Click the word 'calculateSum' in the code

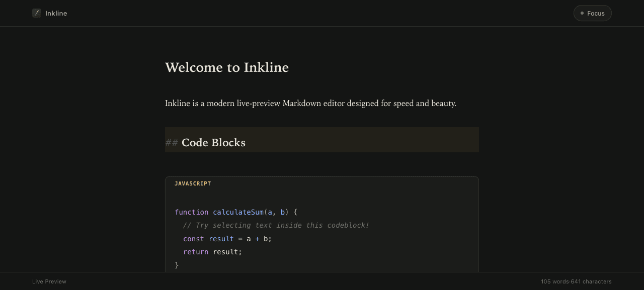point(238,212)
